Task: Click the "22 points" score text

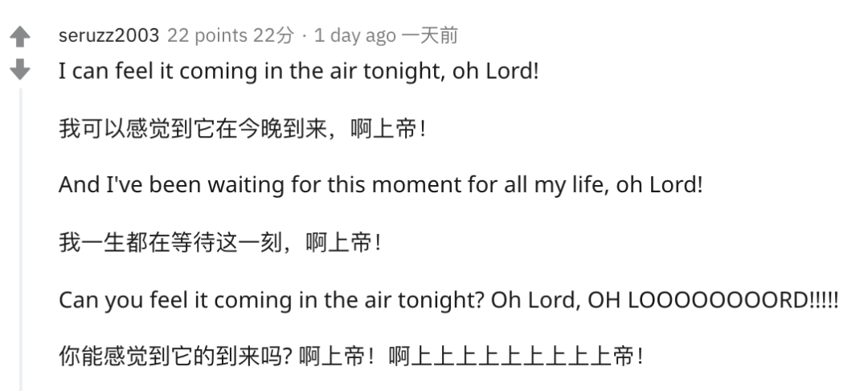Action: pyautogui.click(x=206, y=36)
